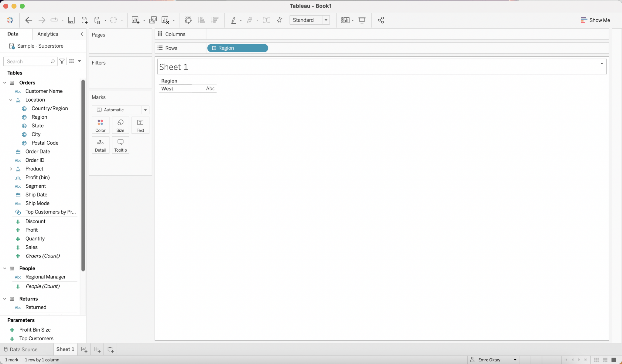Click the Region pill on the Rows shelf

tap(237, 48)
